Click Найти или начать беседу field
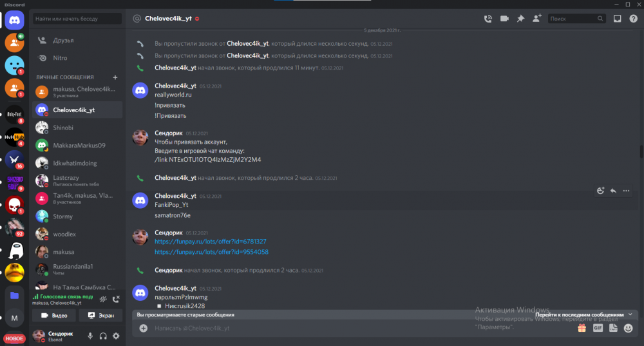The image size is (644, 346). [77, 19]
